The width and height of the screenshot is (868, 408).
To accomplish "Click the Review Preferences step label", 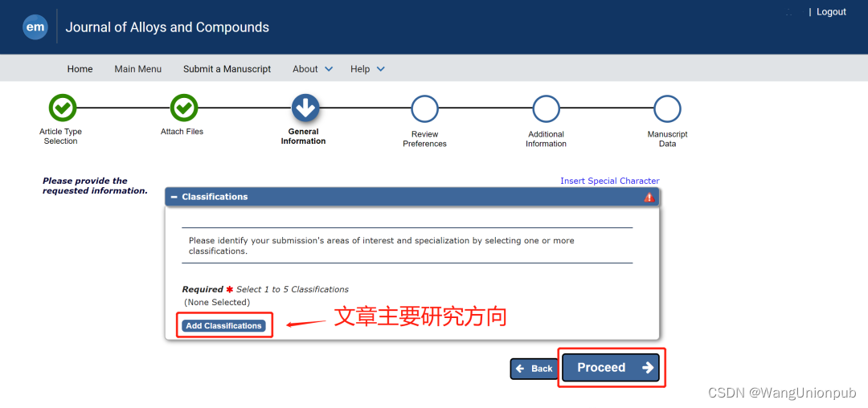I will pos(424,139).
